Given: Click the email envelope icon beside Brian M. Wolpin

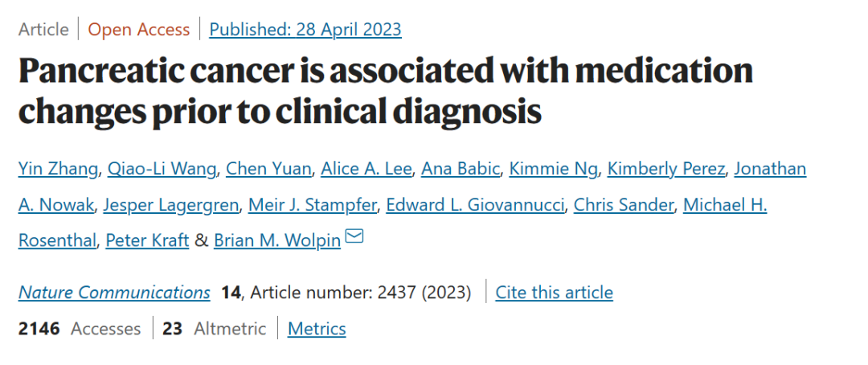Looking at the screenshot, I should coord(354,237).
